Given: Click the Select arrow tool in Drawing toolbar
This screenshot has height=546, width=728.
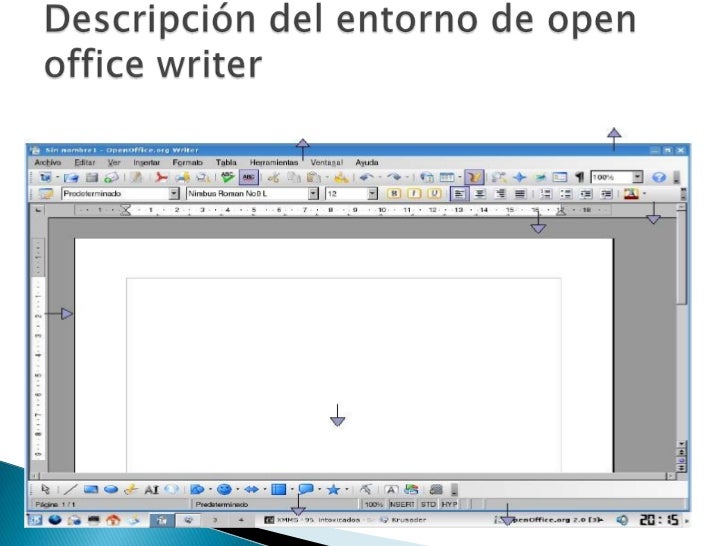Looking at the screenshot, I should (x=45, y=489).
